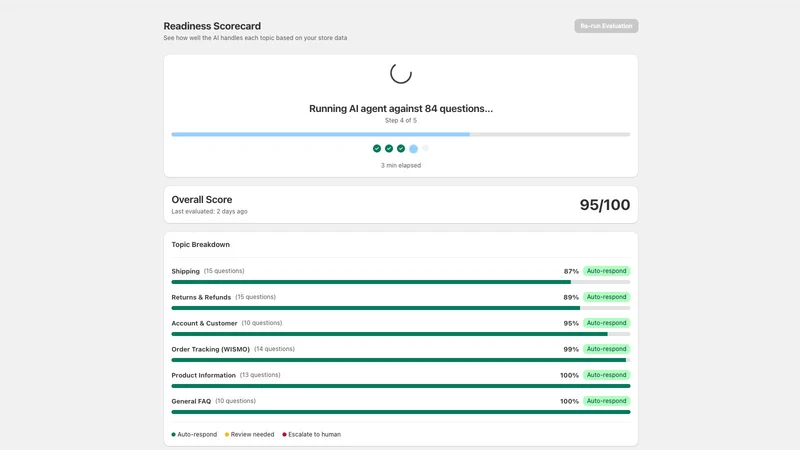Click the loading spinner icon
The width and height of the screenshot is (800, 450).
pyautogui.click(x=401, y=73)
